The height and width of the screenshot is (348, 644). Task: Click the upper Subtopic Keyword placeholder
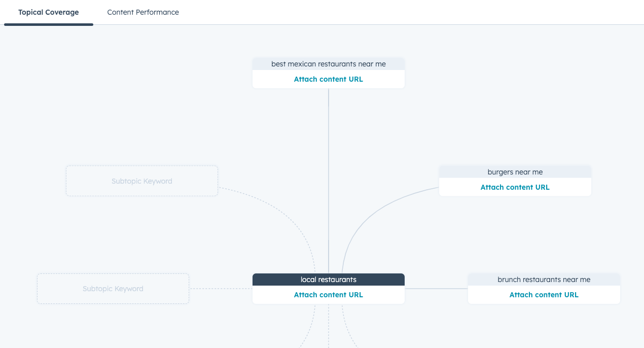click(x=142, y=181)
